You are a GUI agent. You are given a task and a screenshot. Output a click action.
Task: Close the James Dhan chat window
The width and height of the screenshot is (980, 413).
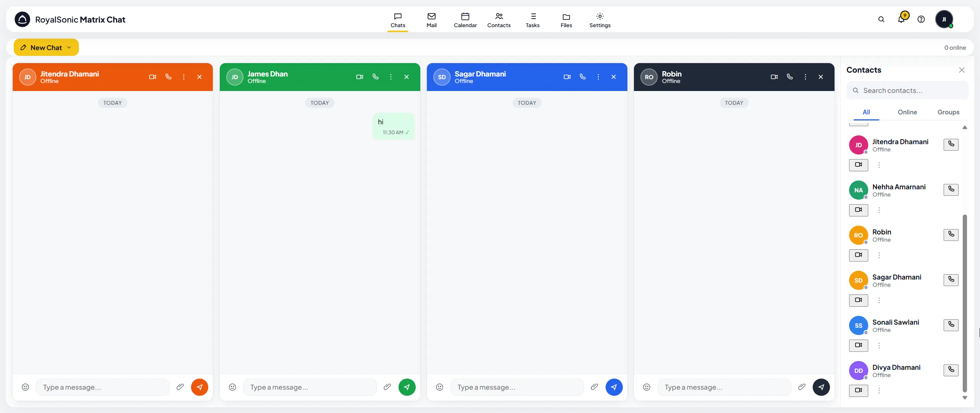click(x=407, y=77)
